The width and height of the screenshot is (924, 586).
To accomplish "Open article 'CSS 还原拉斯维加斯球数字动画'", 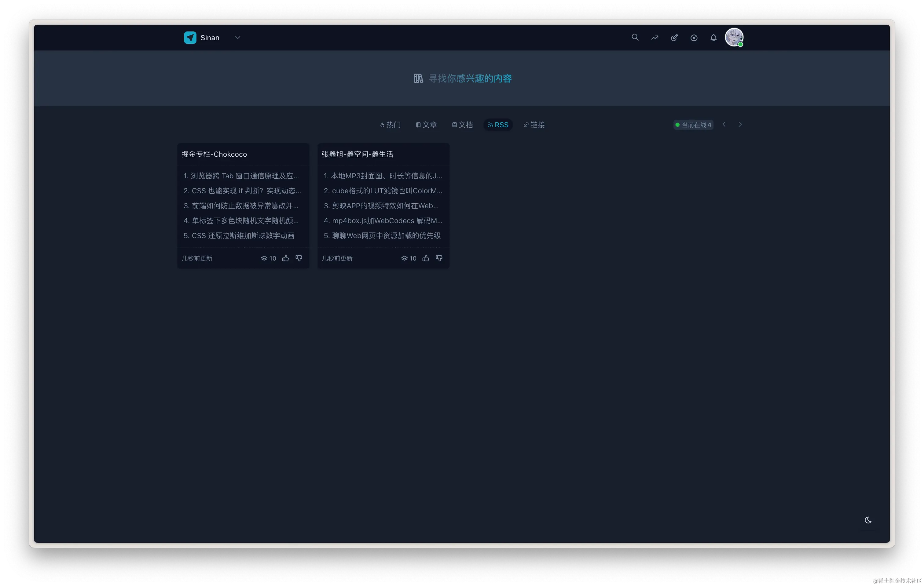I will (243, 235).
